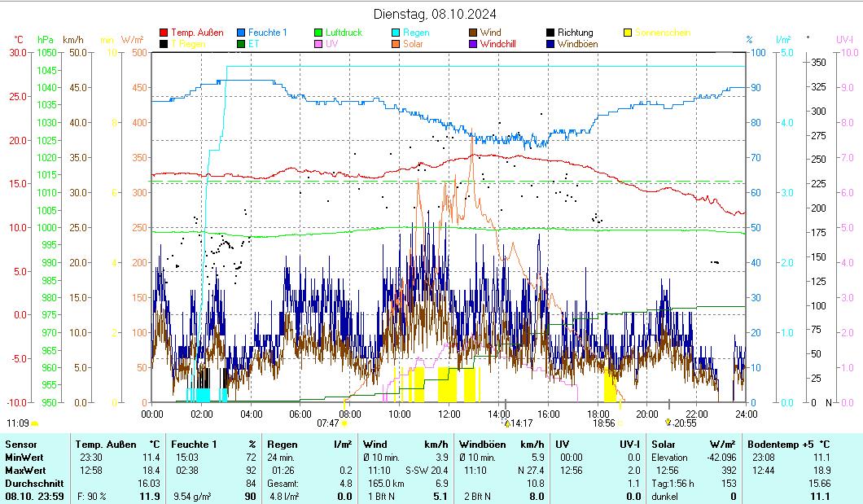Click the dark green ET legend square
Viewport: 863px width, 504px height.
point(241,44)
